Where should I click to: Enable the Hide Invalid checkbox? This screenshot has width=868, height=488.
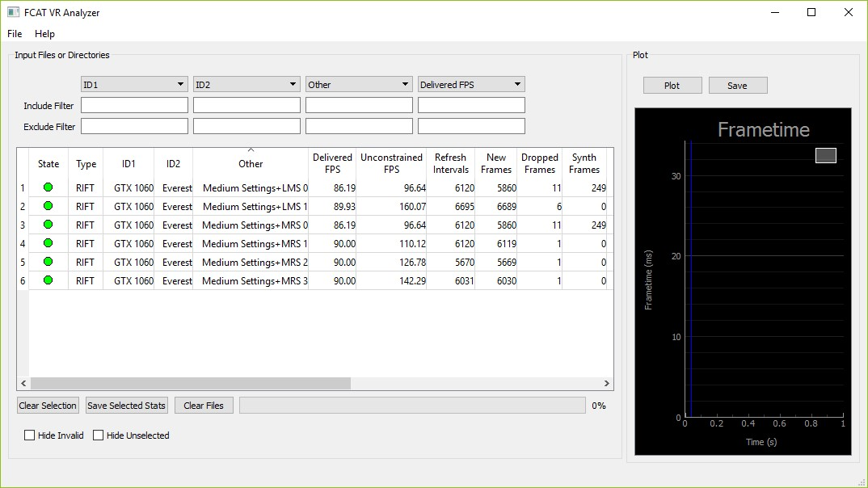coord(30,435)
